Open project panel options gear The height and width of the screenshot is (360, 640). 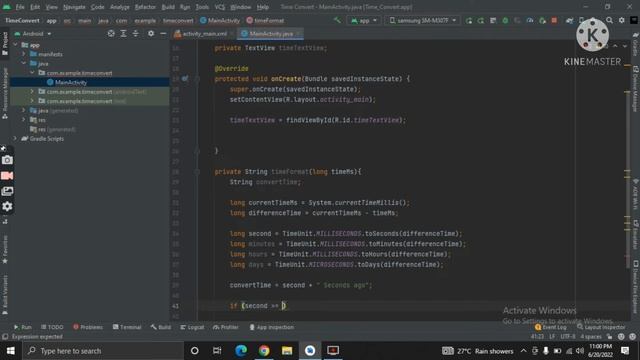pos(151,33)
